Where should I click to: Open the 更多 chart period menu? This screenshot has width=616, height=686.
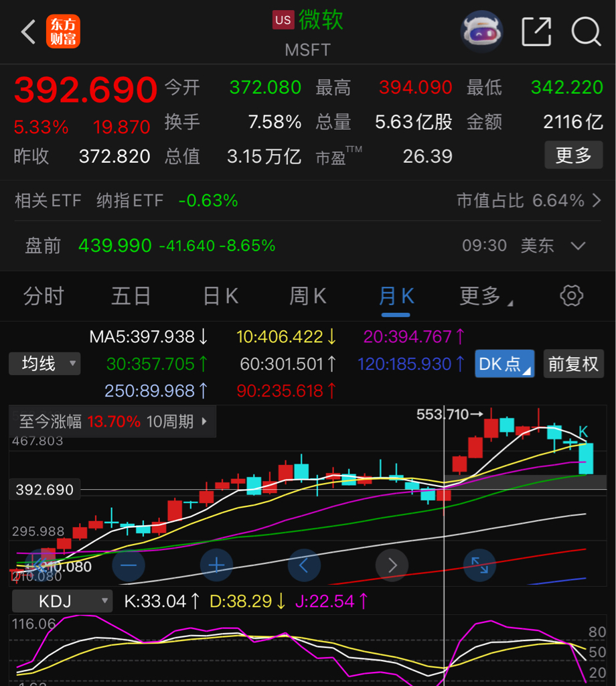point(485,297)
